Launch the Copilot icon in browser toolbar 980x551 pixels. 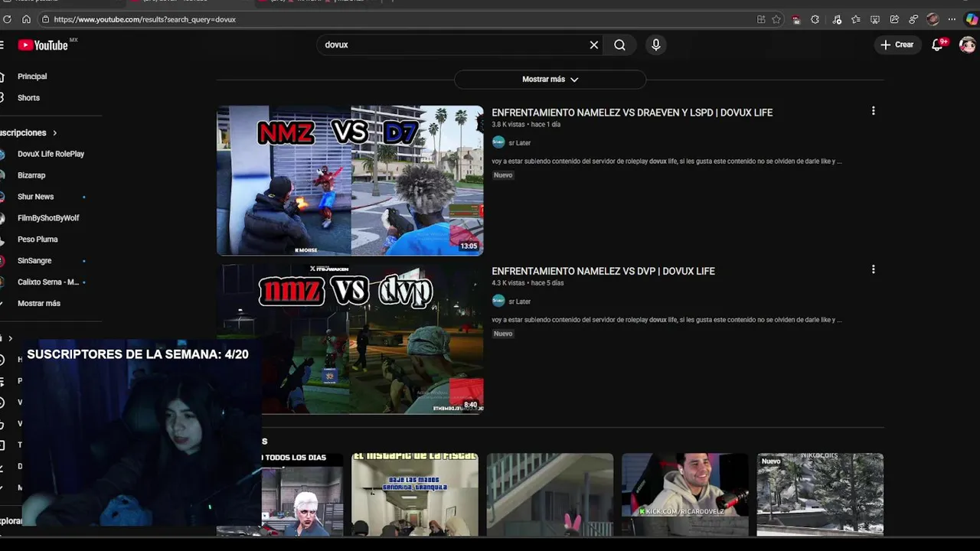pyautogui.click(x=972, y=19)
